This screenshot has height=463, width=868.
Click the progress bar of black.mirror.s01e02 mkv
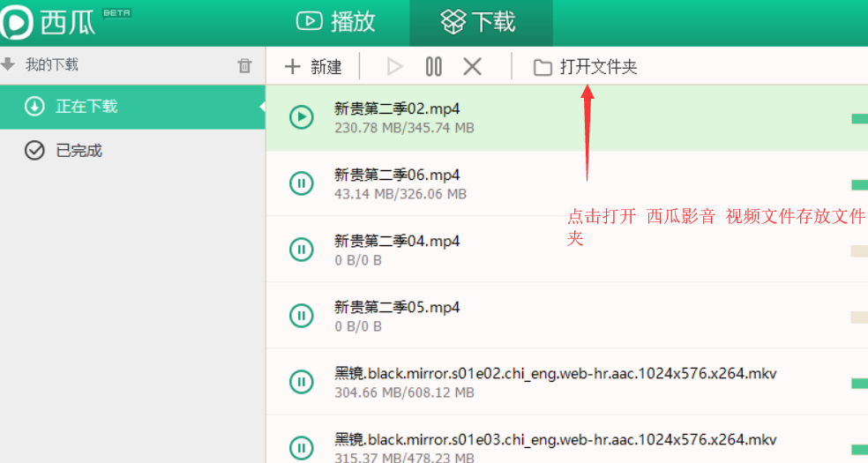[860, 384]
